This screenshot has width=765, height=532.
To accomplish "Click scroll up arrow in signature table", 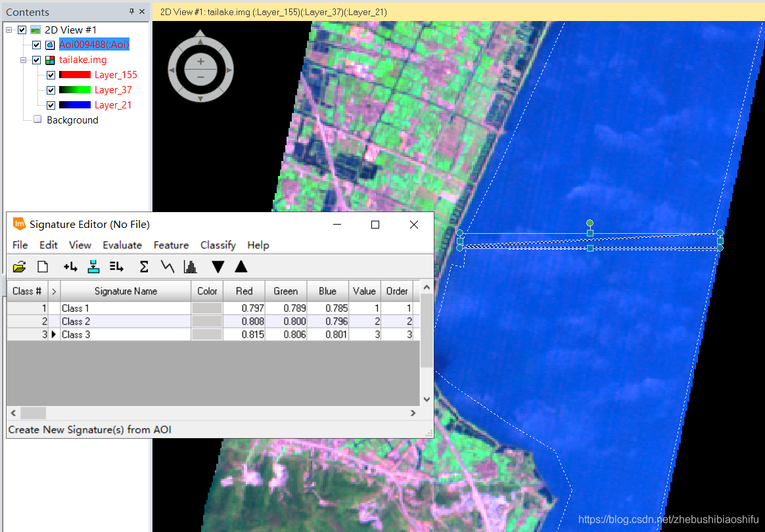I will [x=427, y=287].
